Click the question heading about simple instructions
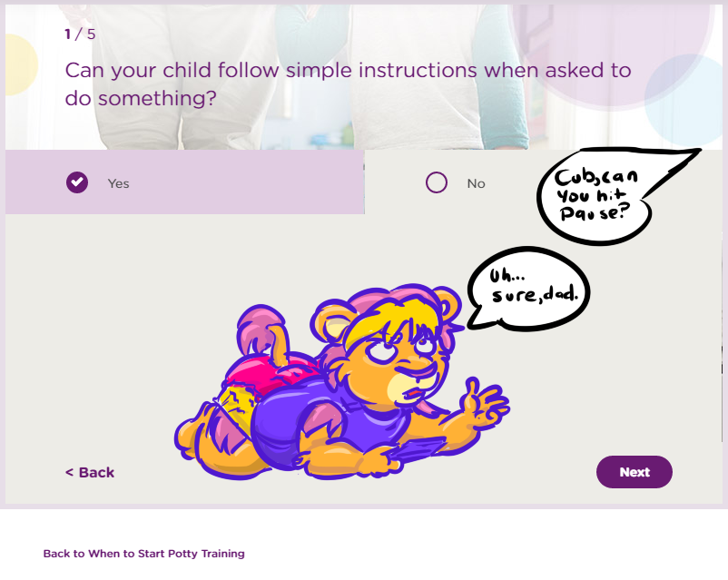The image size is (728, 580). tap(348, 84)
